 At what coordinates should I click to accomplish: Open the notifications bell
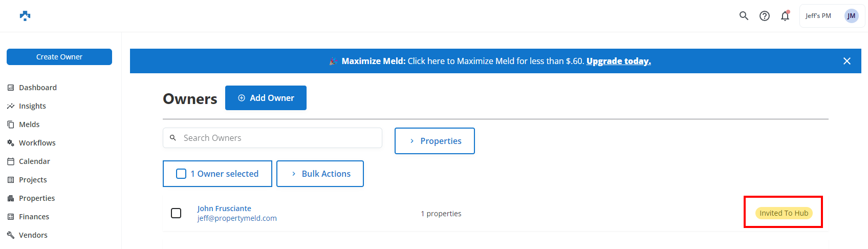[x=785, y=16]
